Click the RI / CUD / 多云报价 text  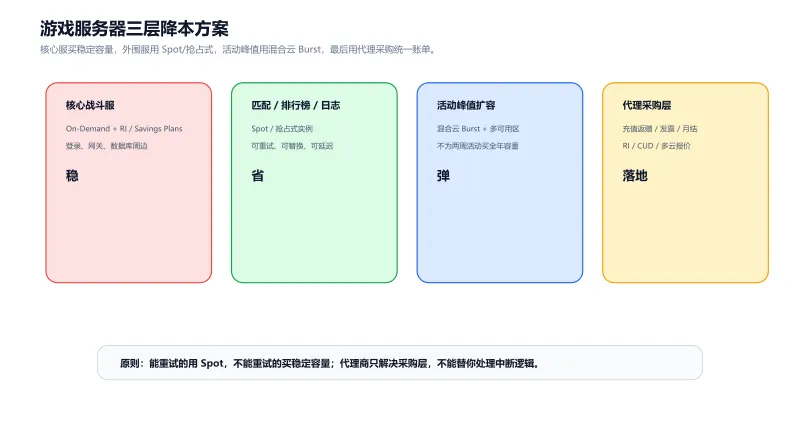click(656, 146)
